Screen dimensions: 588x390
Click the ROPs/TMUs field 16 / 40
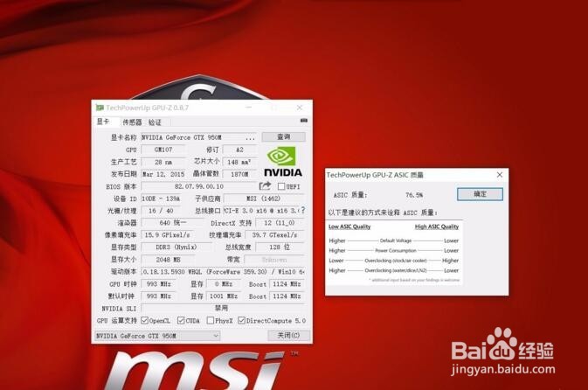pos(161,211)
